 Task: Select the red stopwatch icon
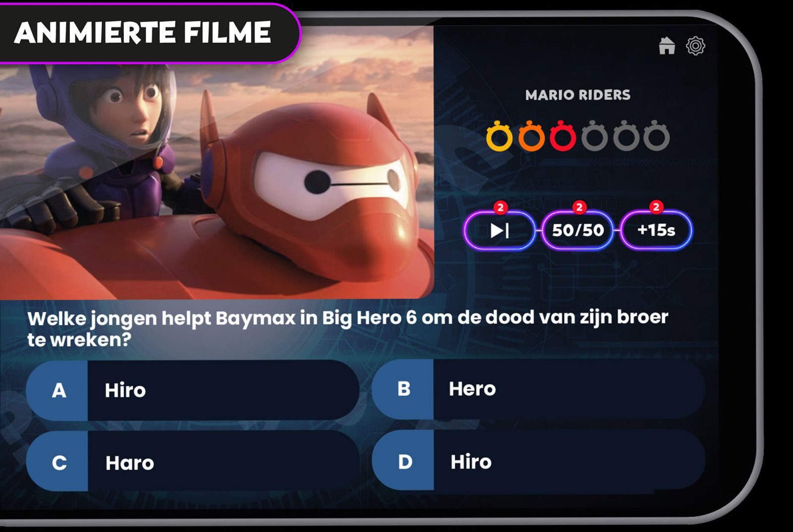click(563, 136)
